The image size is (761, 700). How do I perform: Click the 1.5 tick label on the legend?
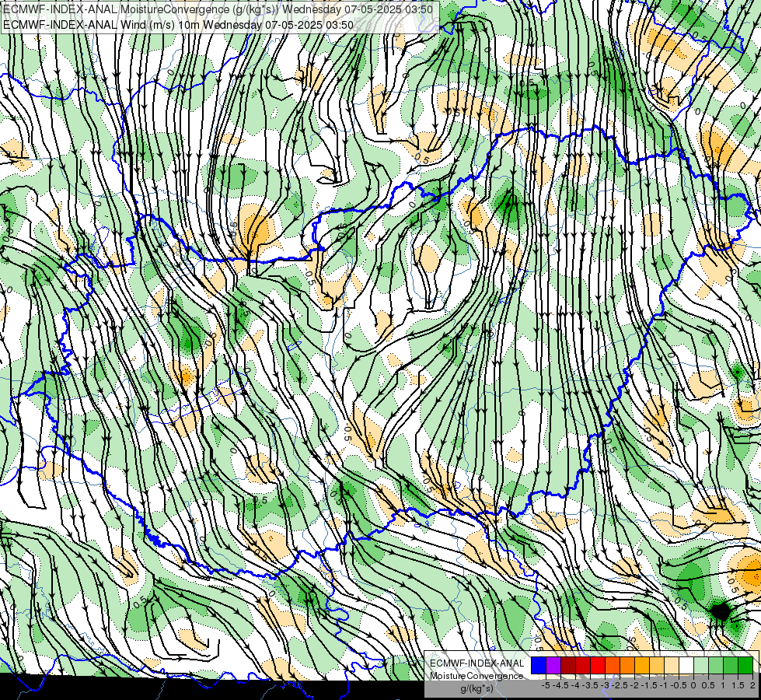coord(738,685)
